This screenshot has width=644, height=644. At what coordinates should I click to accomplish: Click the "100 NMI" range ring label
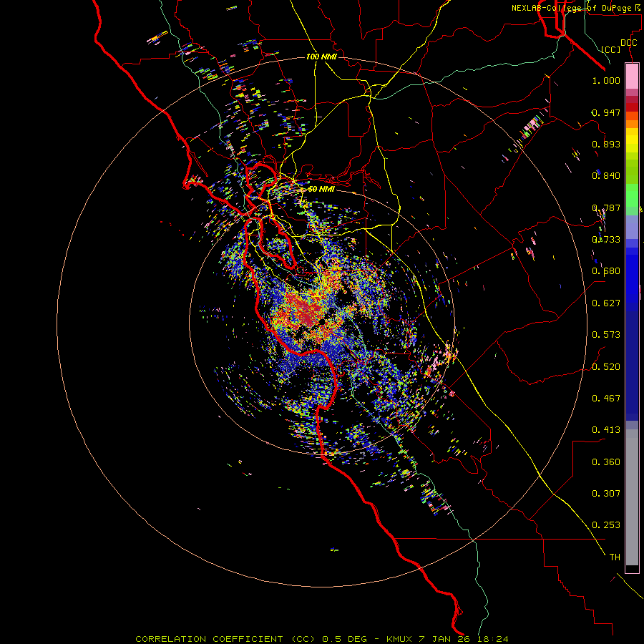coord(321,57)
